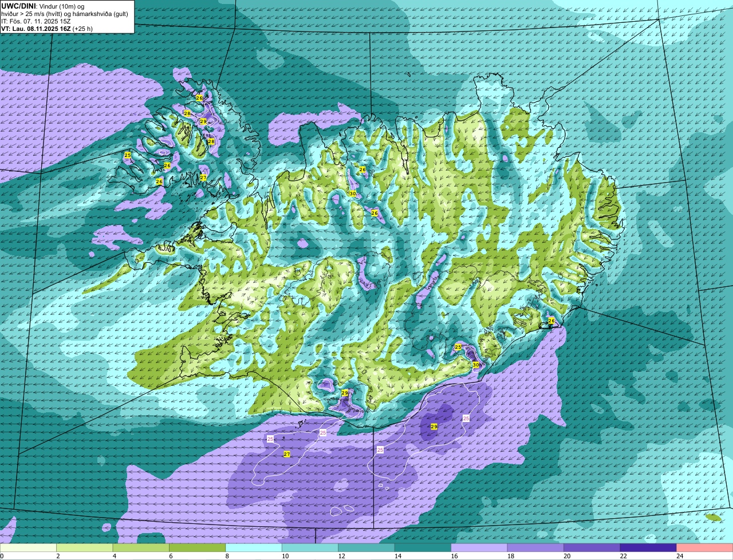Viewport: 733px width, 560px height.
Task: Click the "Vindur (10m) og" title text
Action: tap(61, 6)
